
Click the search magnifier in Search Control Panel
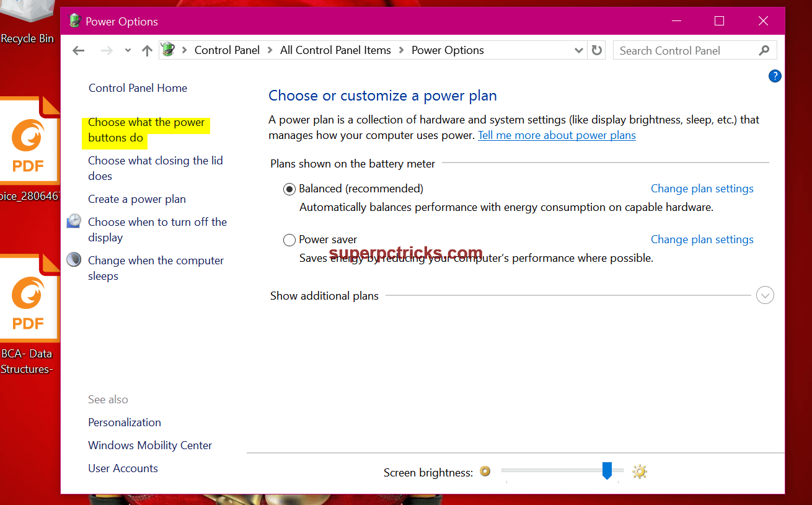[x=764, y=50]
